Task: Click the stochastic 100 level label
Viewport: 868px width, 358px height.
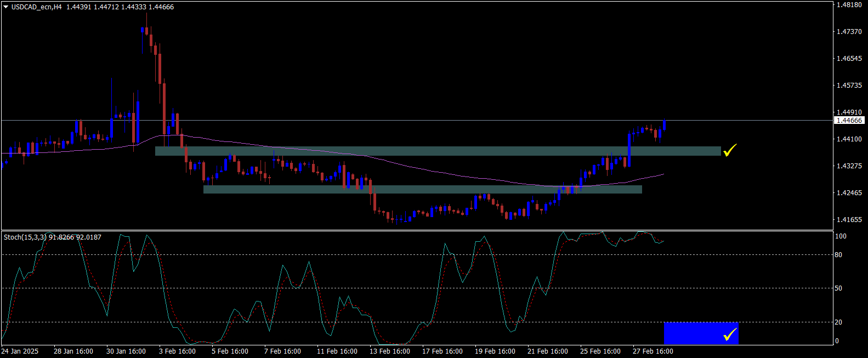Action: 841,236
